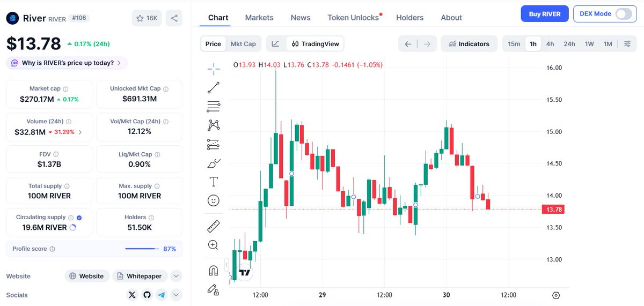Expand the socials links dropdown
The image size is (644, 306).
pos(176,295)
